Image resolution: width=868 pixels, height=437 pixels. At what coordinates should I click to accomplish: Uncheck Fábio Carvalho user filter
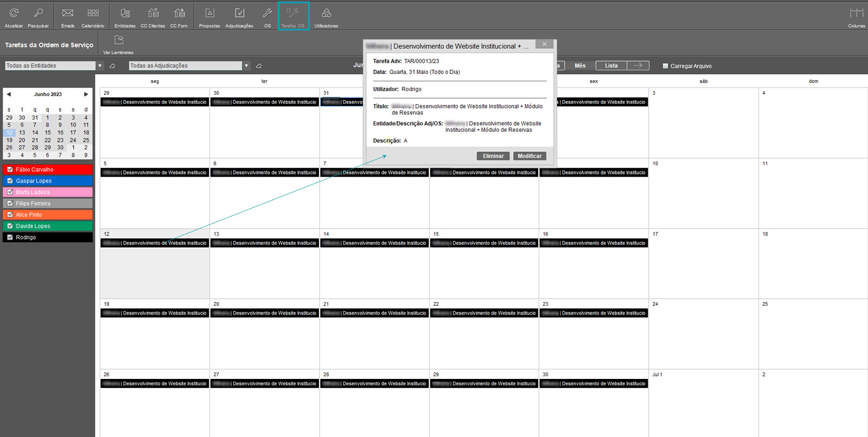pos(10,170)
